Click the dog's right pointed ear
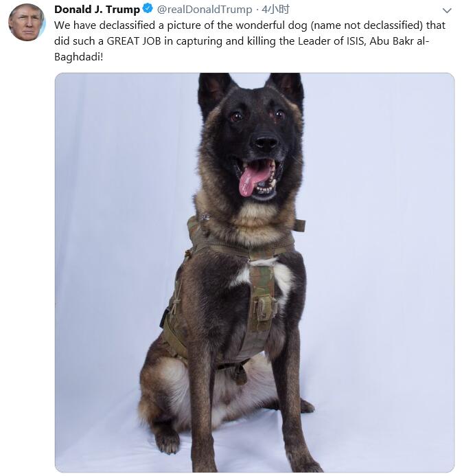This screenshot has height=476, width=462. point(287,88)
